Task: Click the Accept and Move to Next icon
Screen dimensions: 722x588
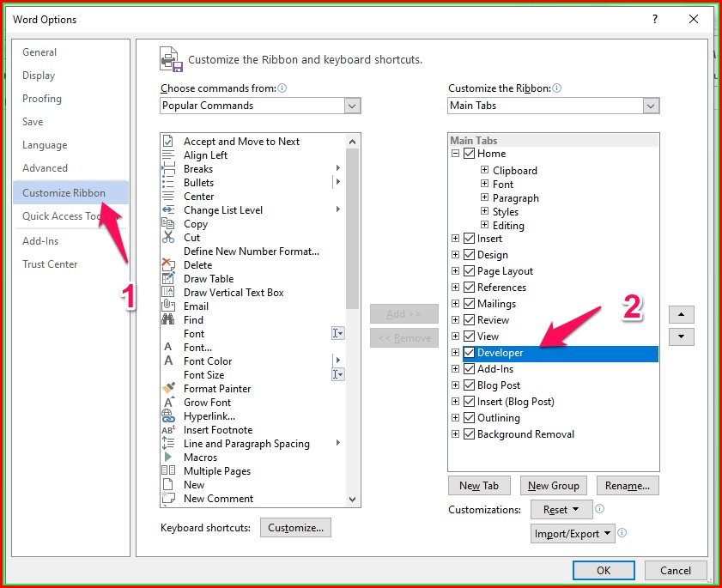Action: (168, 141)
